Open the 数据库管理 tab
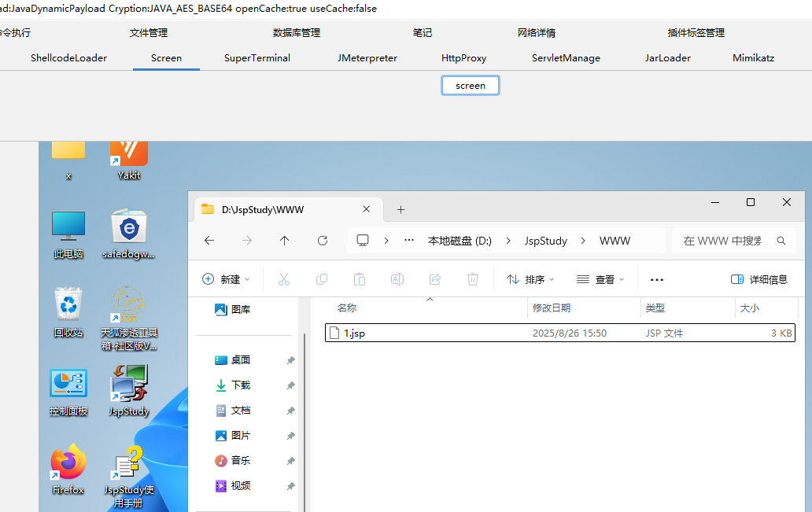 click(297, 32)
